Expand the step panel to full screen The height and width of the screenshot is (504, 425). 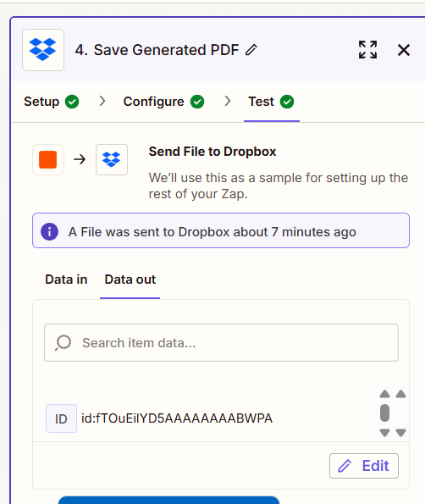[367, 50]
